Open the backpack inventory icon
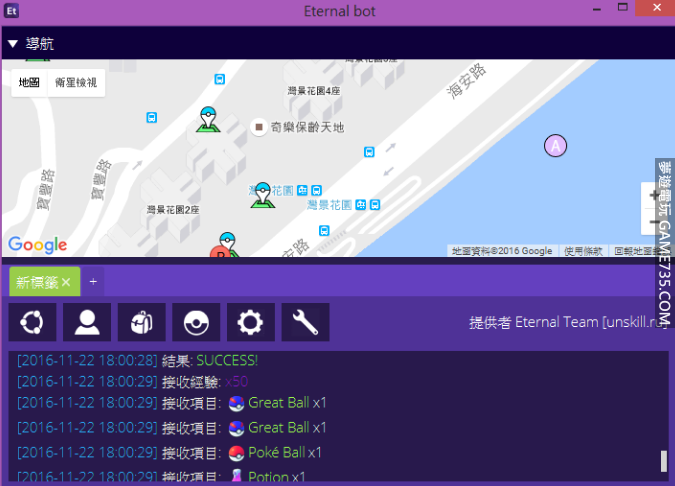675x486 pixels. (x=142, y=322)
